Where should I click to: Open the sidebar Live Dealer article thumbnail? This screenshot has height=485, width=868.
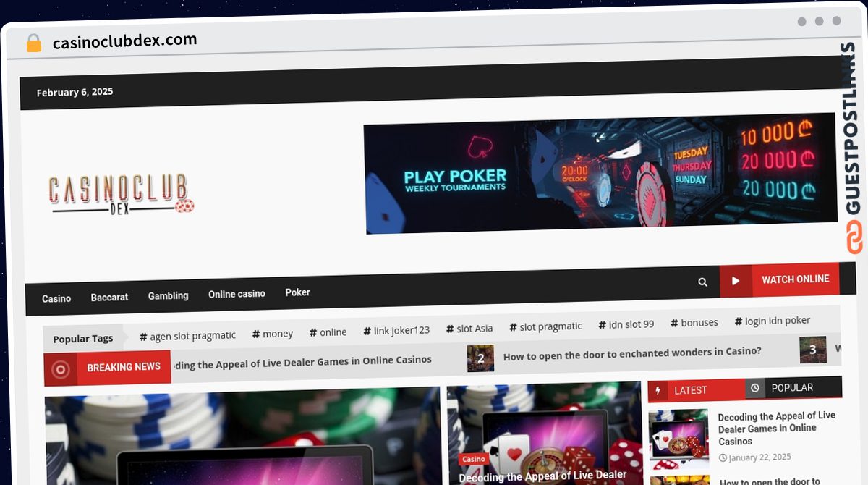pos(678,440)
